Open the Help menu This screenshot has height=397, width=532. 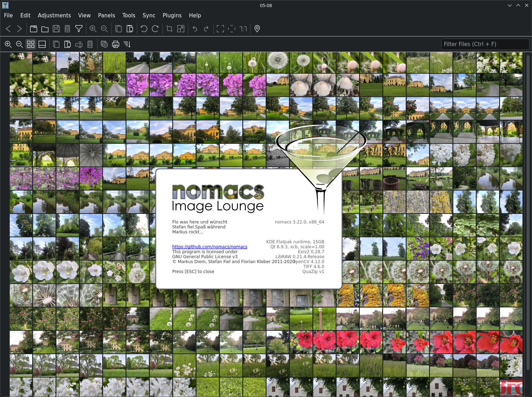coord(195,15)
